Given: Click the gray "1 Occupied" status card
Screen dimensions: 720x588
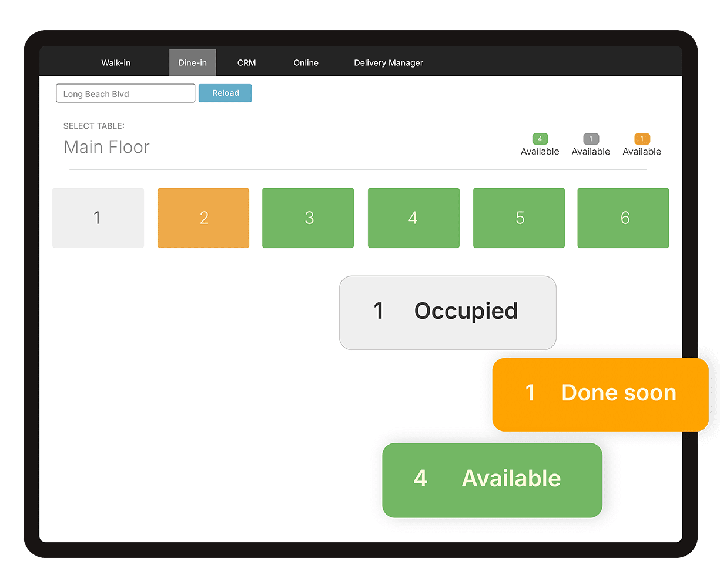Looking at the screenshot, I should pos(447,312).
